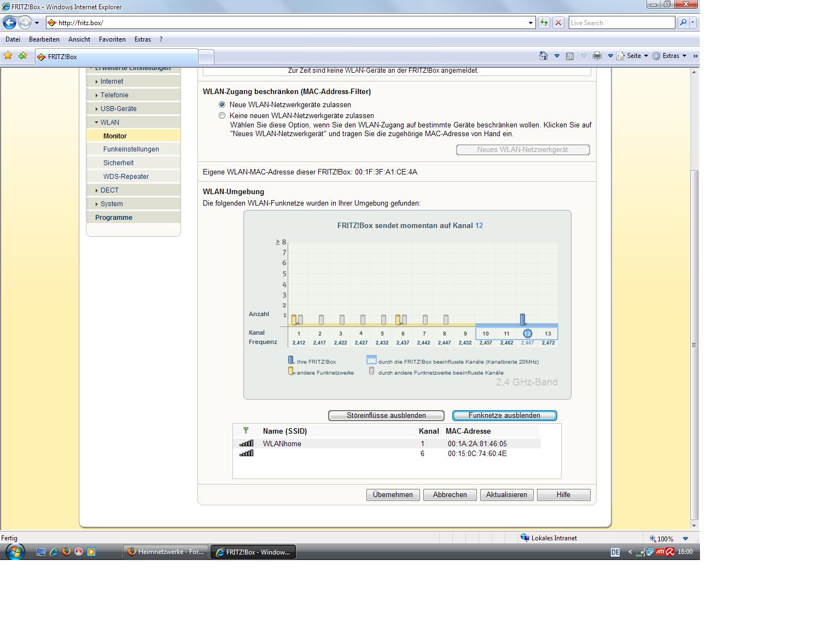Open the Ansicht menu

[79, 39]
